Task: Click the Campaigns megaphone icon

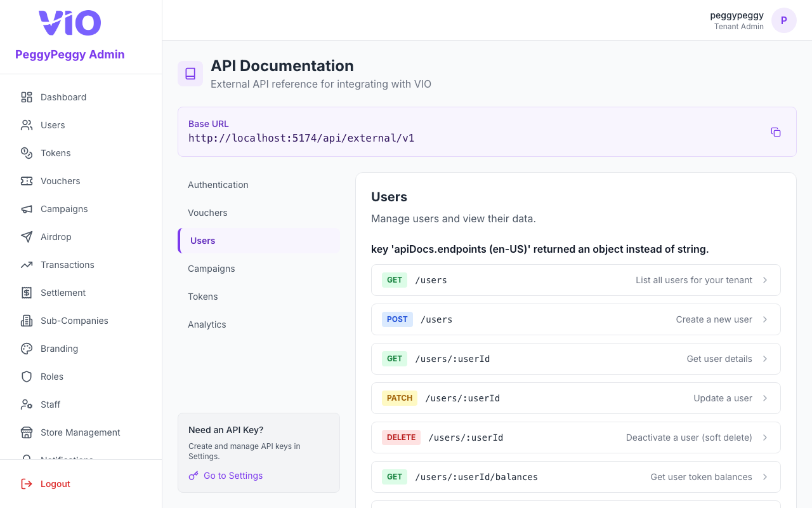Action: [x=27, y=209]
